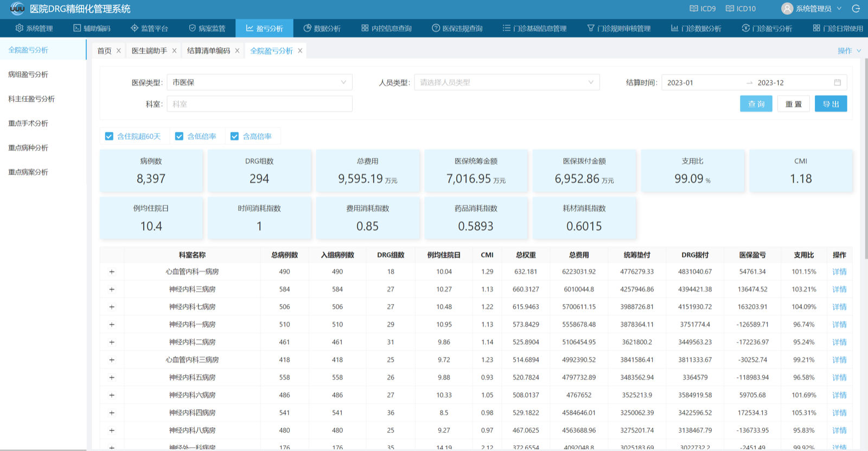Select 重点手术分析 in sidebar
The image size is (868, 451).
point(28,123)
